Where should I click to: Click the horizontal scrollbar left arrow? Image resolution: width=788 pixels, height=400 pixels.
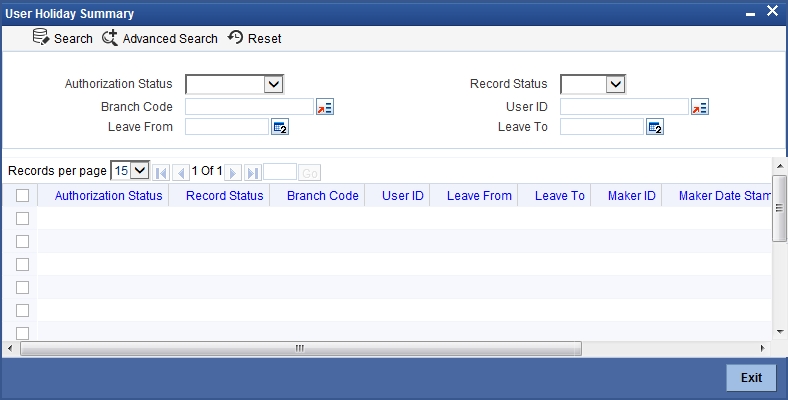pos(10,348)
